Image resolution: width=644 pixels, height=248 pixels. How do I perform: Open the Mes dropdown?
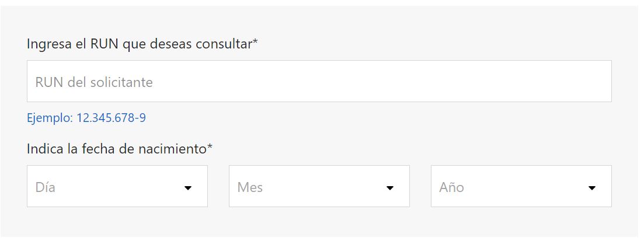319,187
